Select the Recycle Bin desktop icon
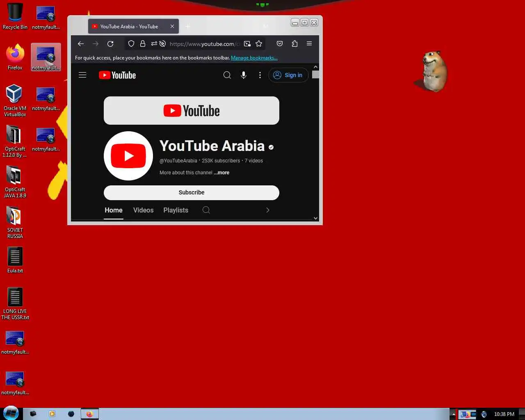 click(x=15, y=17)
